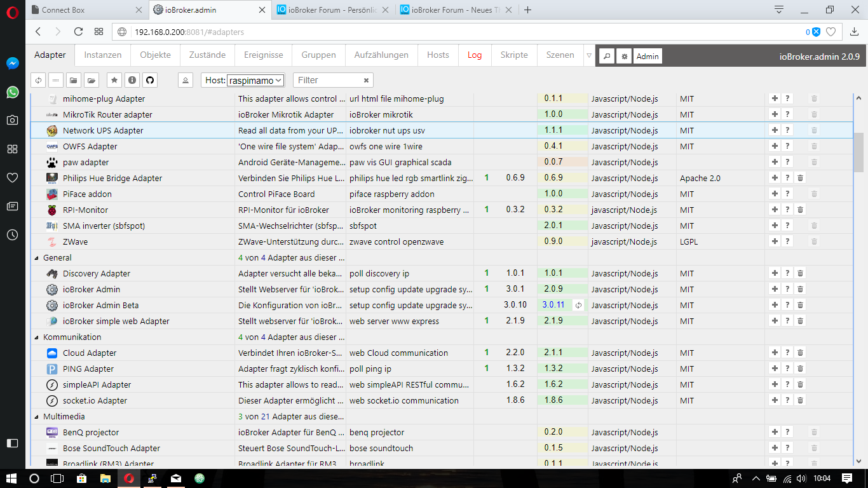Collapse the General adapter group
Image resolution: width=868 pixels, height=488 pixels.
tap(36, 258)
